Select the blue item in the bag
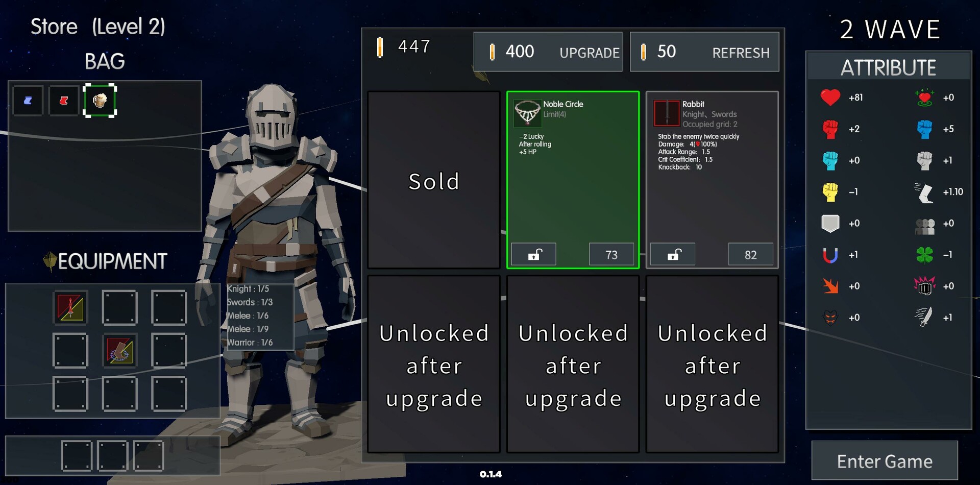Viewport: 980px width, 485px height. tap(28, 101)
